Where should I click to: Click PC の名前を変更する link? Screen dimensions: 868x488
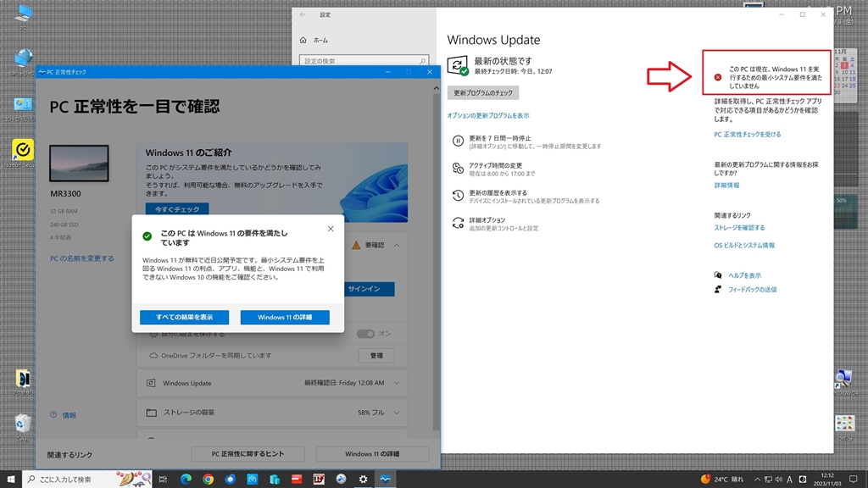[x=82, y=258]
